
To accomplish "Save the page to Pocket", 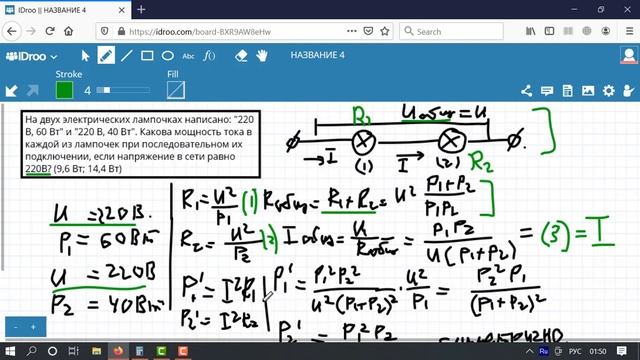I will pos(368,31).
